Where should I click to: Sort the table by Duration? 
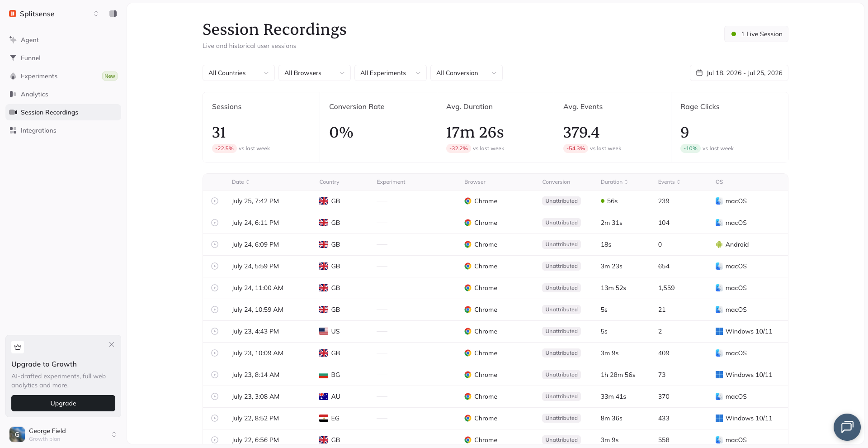[614, 182]
